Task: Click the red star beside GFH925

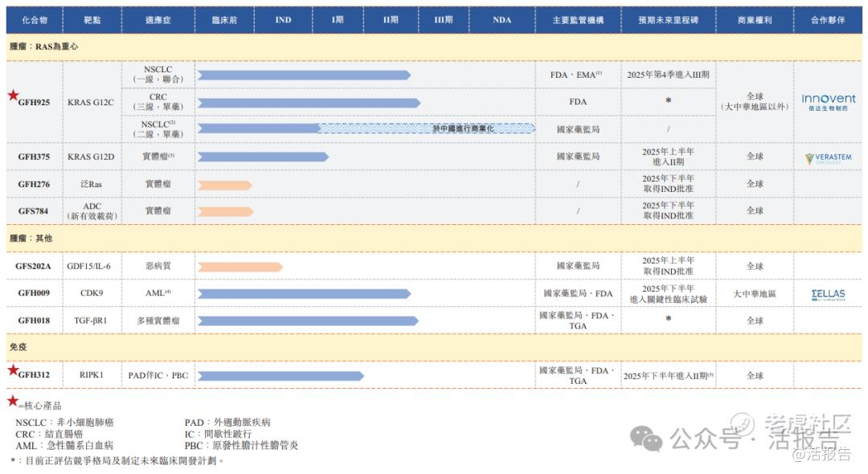Action: (x=14, y=95)
